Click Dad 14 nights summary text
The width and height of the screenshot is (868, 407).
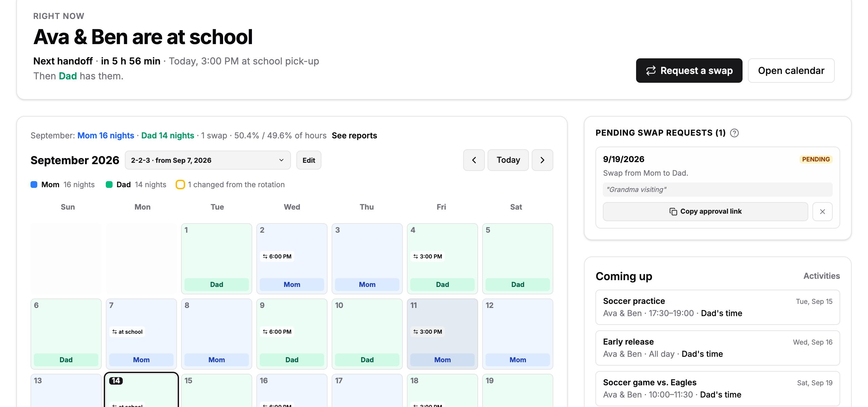(x=167, y=136)
